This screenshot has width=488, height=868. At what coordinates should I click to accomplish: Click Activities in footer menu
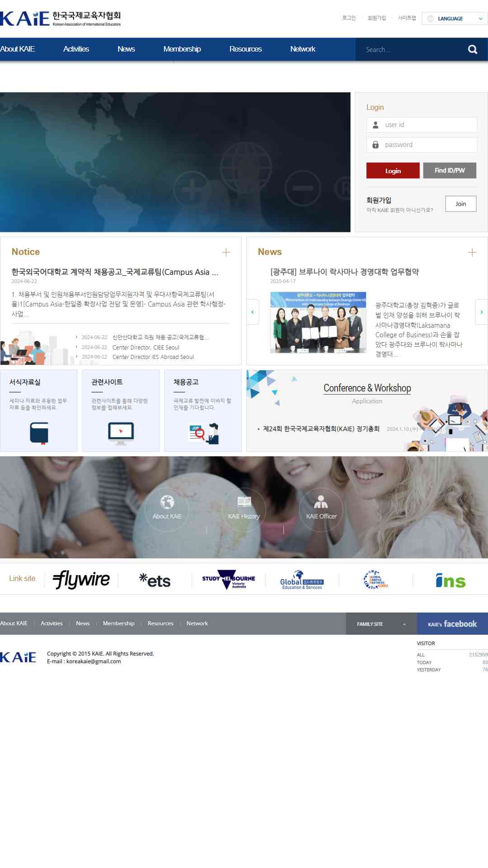(x=52, y=623)
